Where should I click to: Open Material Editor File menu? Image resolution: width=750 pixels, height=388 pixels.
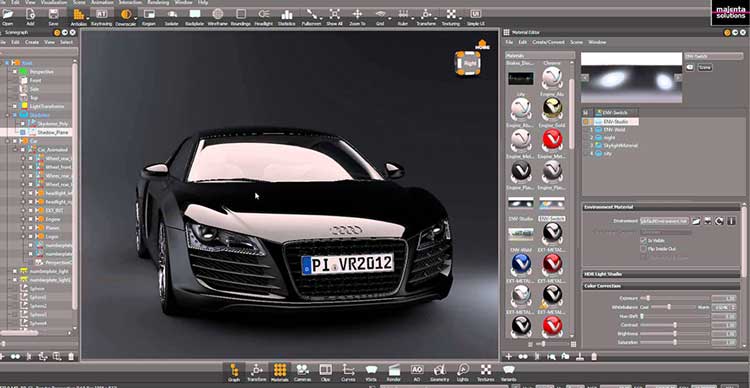coord(509,42)
